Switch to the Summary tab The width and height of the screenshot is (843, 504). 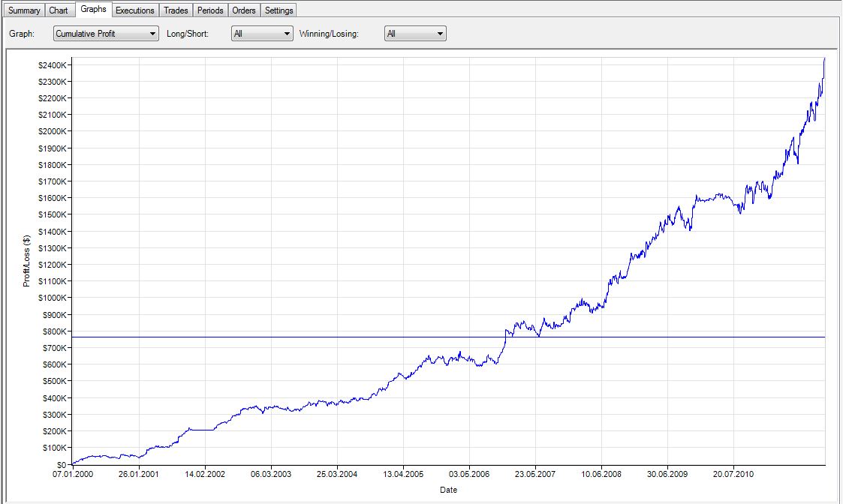pyautogui.click(x=24, y=10)
